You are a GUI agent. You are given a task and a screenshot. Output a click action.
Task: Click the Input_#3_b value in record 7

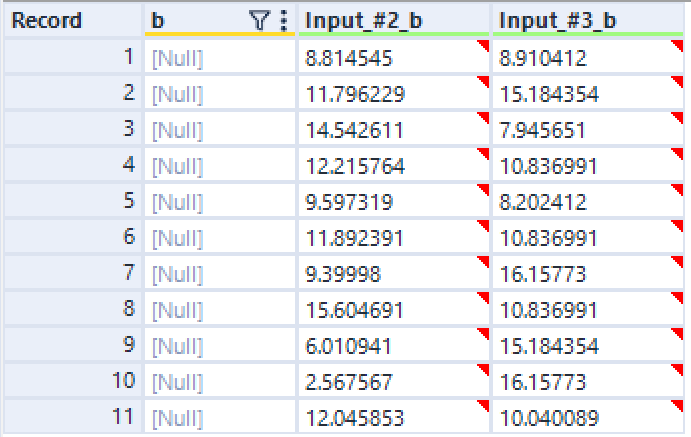tap(542, 274)
